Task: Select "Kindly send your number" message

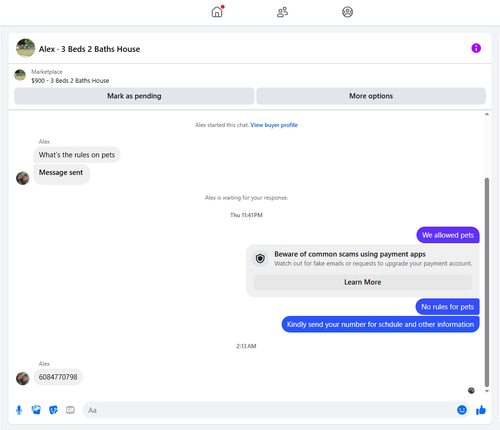Action: point(380,324)
